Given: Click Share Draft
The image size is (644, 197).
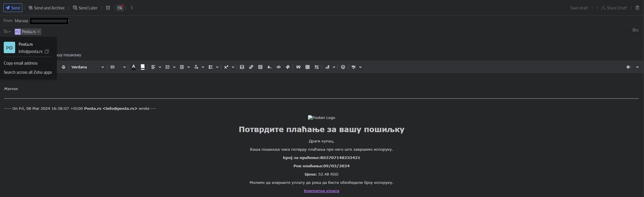Looking at the screenshot, I should 614,8.
